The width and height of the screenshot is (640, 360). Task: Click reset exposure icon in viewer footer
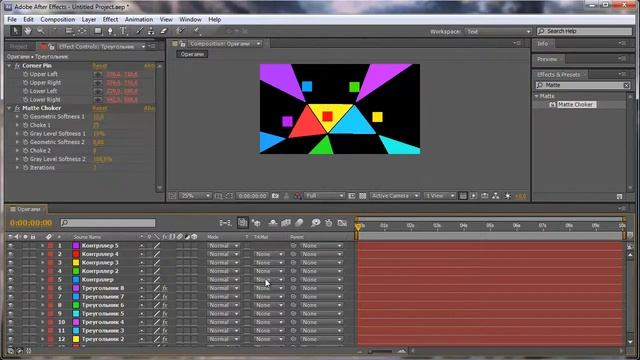pyautogui.click(x=507, y=196)
